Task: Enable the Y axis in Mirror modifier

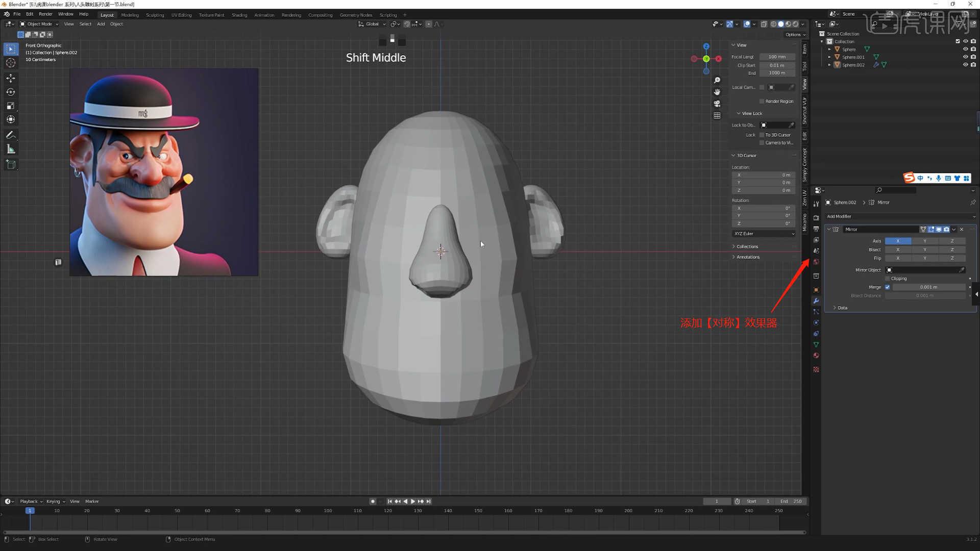Action: 924,240
